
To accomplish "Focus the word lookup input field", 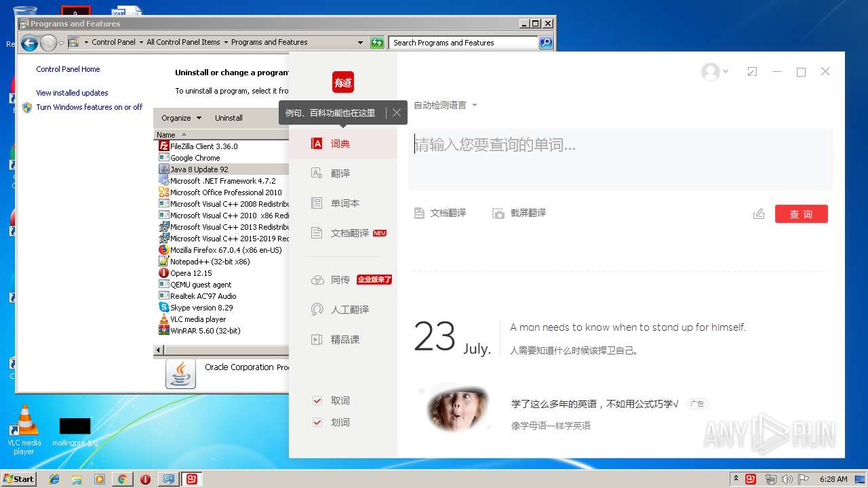I will [620, 159].
